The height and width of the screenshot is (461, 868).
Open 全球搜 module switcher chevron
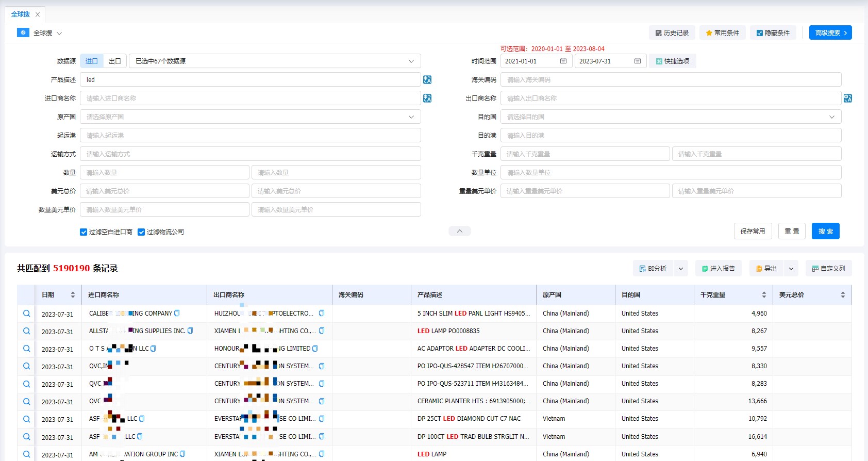pos(59,33)
